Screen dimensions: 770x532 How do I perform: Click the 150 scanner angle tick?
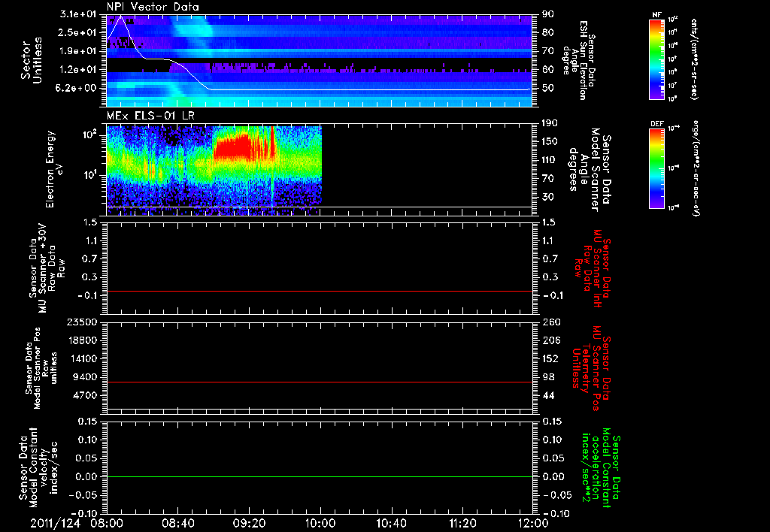pyautogui.click(x=550, y=142)
